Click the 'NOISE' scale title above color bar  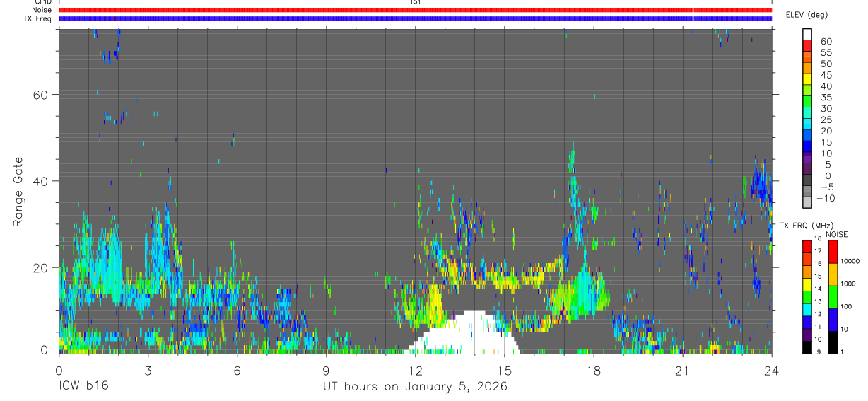(x=837, y=234)
